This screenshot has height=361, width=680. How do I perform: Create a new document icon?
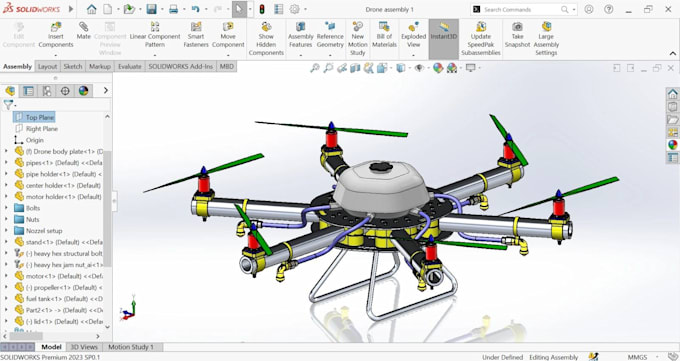[108, 9]
